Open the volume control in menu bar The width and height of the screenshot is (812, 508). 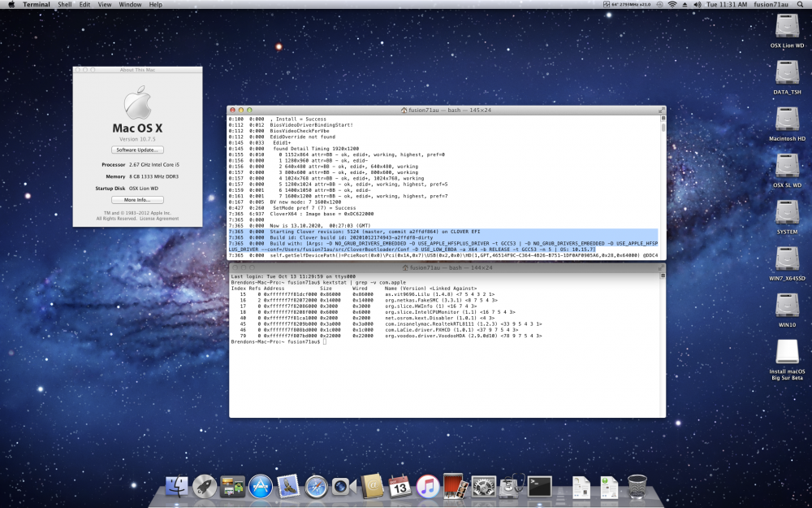click(x=697, y=5)
